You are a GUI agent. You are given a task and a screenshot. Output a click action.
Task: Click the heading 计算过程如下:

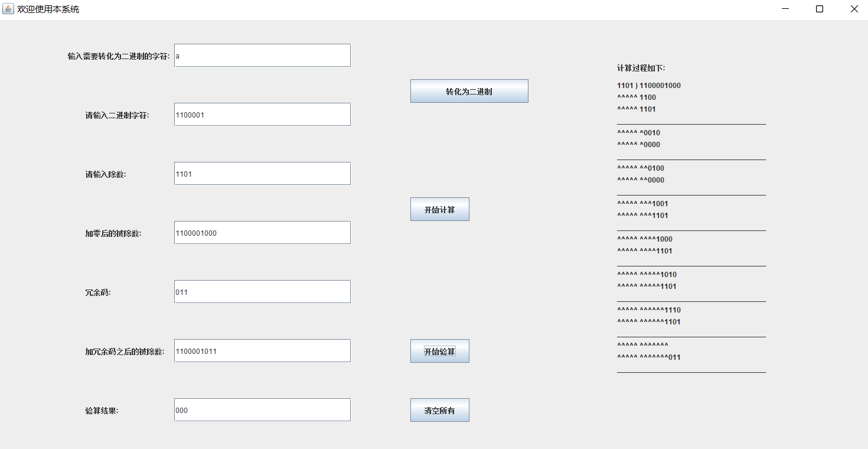(641, 68)
